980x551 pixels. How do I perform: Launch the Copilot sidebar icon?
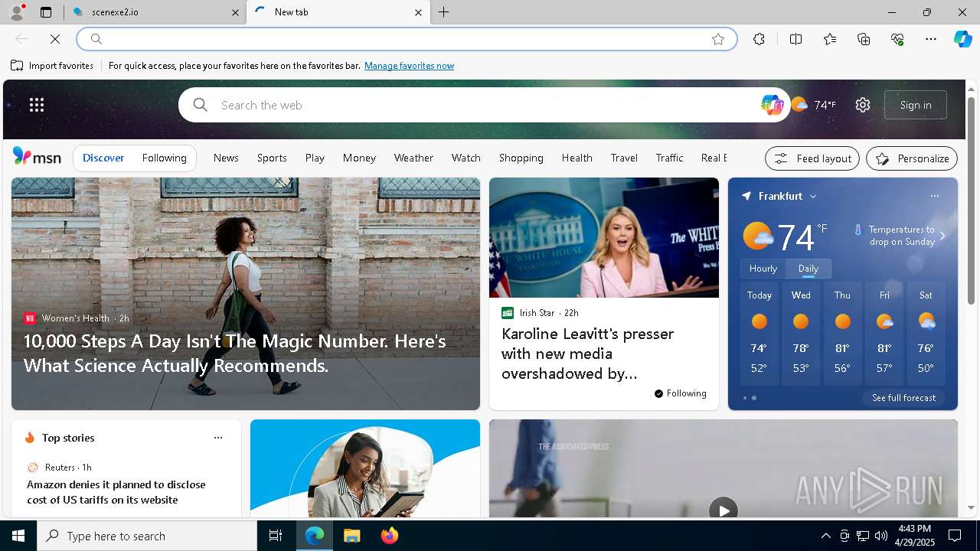(x=962, y=39)
